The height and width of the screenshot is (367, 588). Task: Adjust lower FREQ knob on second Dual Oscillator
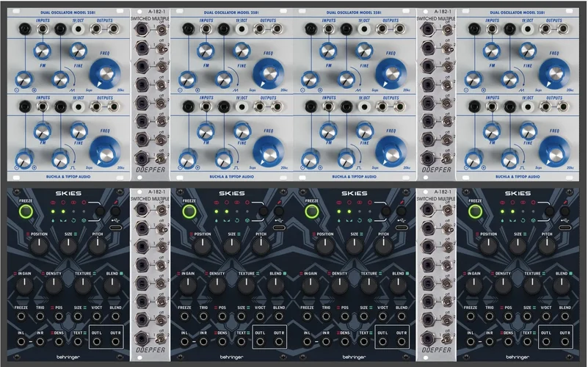tap(269, 152)
